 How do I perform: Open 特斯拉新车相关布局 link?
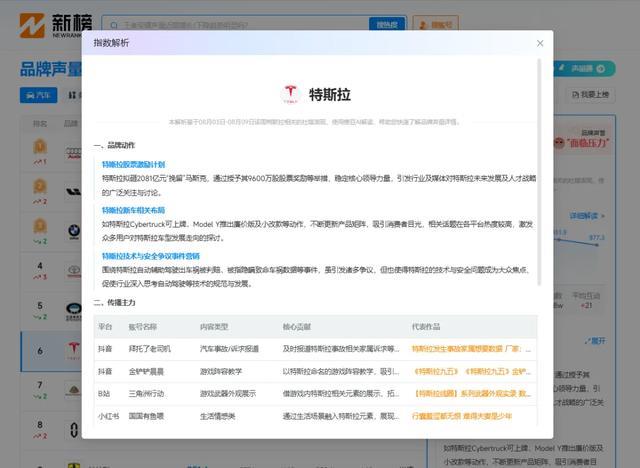[x=133, y=210]
